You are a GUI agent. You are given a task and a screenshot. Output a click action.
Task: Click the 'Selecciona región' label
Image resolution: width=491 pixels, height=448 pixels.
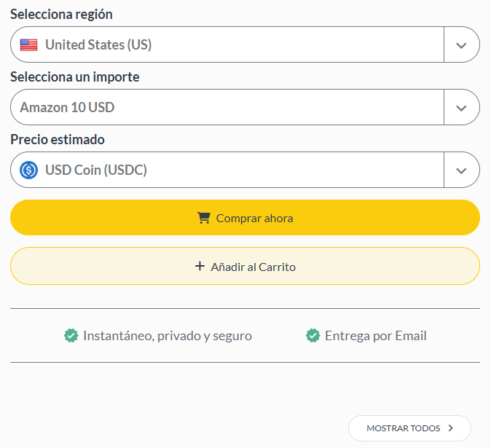[61, 15]
